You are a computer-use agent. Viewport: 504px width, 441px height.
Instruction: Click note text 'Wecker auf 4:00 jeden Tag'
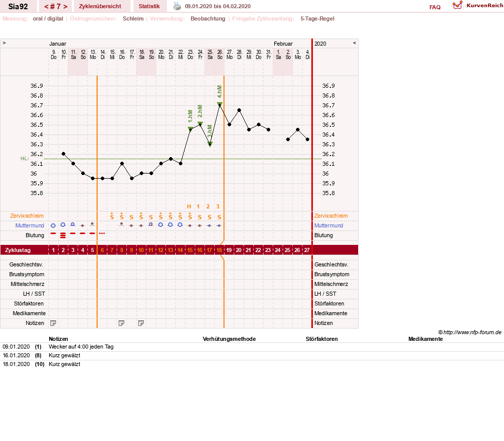coord(81,347)
